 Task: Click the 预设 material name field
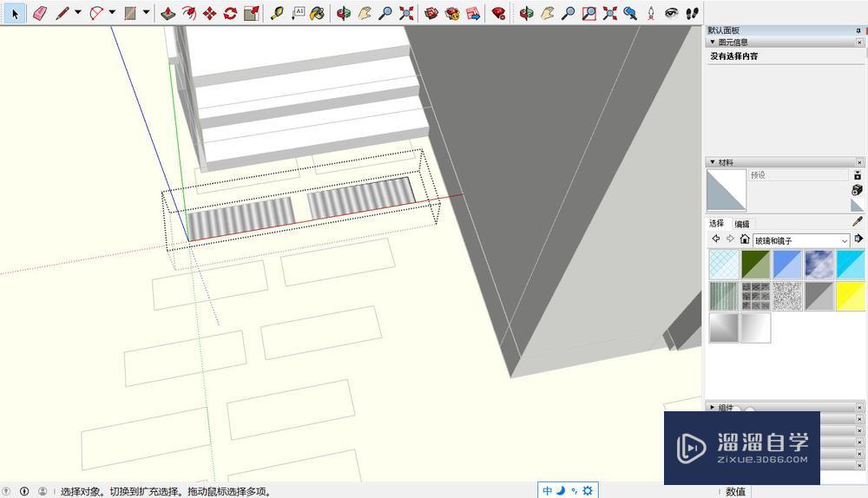pyautogui.click(x=799, y=175)
